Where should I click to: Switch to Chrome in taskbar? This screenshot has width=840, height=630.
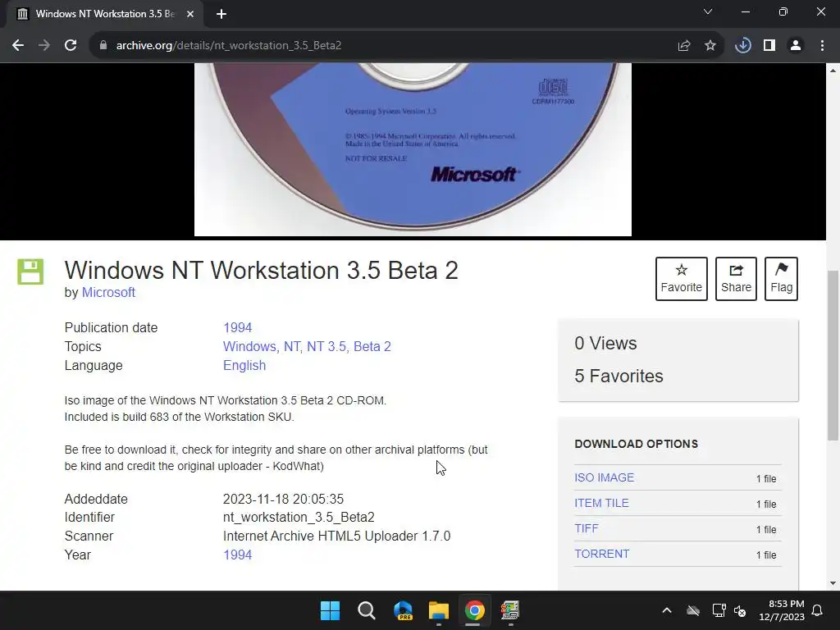(x=474, y=610)
